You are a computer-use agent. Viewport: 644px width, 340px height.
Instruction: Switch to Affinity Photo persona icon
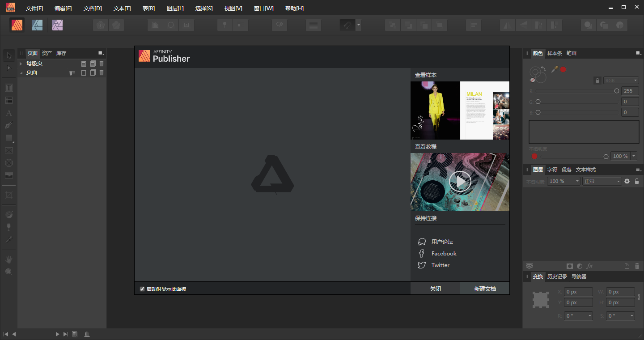point(57,25)
